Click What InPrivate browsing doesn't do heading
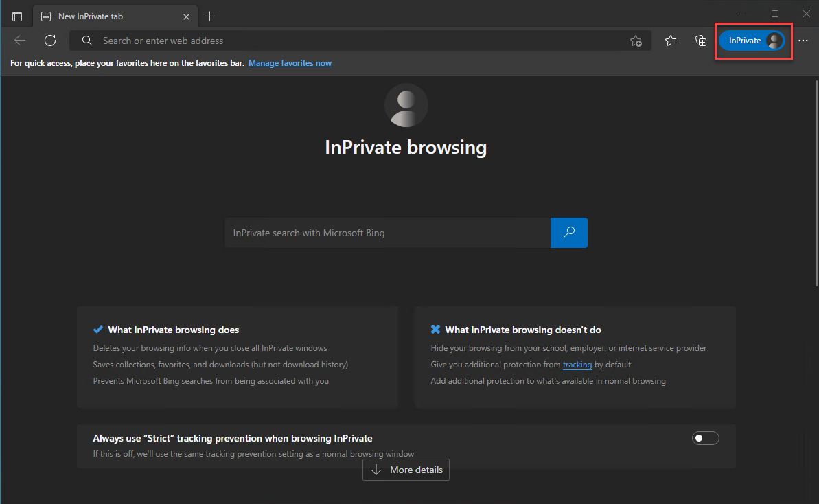 coord(523,330)
